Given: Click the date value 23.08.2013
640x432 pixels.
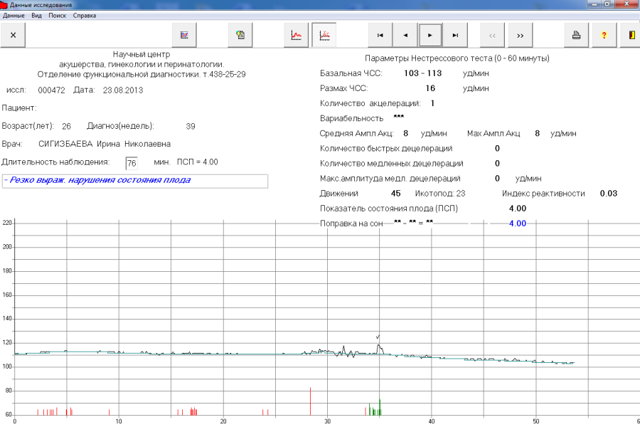Looking at the screenshot, I should pyautogui.click(x=123, y=90).
